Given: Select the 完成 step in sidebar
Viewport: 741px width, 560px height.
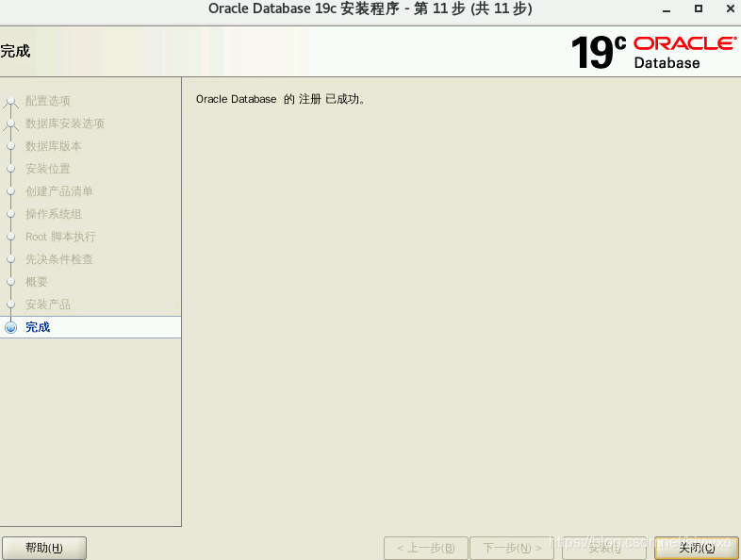Looking at the screenshot, I should tap(91, 327).
